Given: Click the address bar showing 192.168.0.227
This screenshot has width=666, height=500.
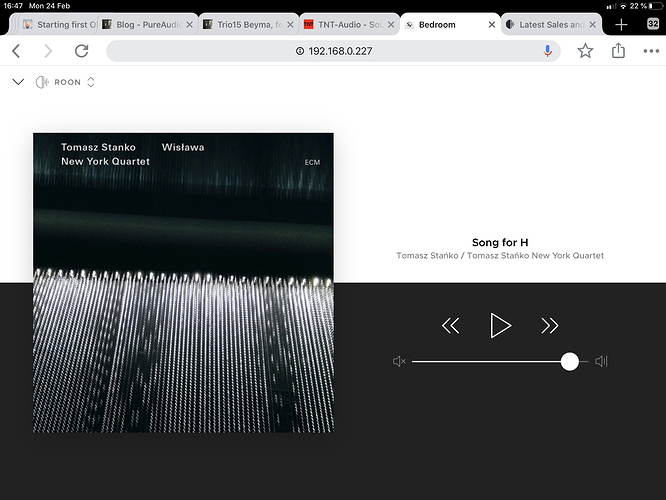Looking at the screenshot, I should (x=333, y=51).
